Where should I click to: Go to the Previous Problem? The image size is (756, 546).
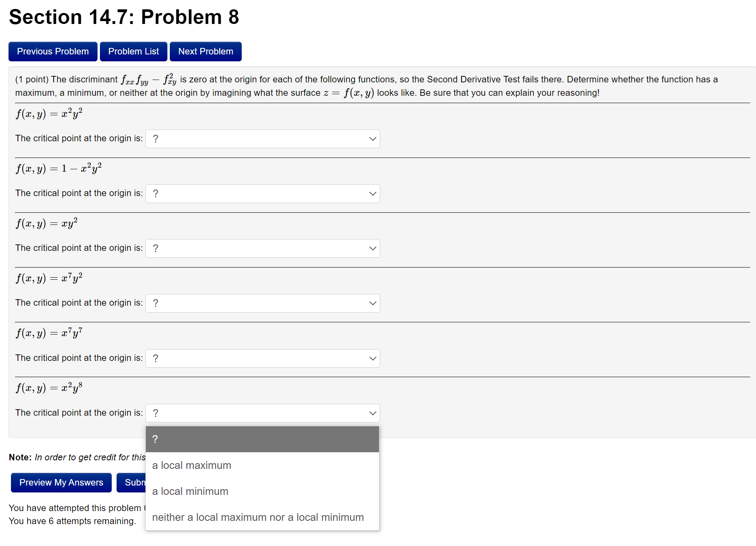[x=52, y=51]
